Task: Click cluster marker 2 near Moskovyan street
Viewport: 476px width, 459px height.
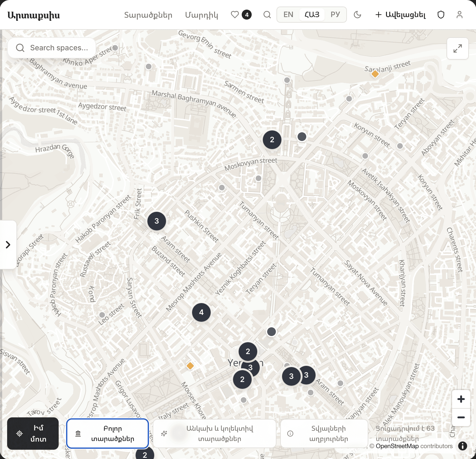Action: tap(272, 140)
